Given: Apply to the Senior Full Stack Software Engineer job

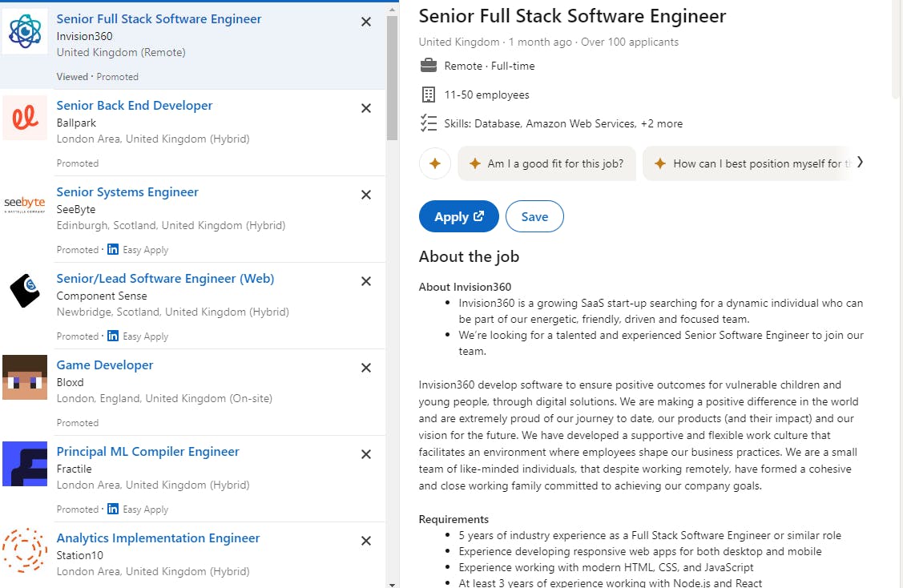Looking at the screenshot, I should tap(459, 216).
